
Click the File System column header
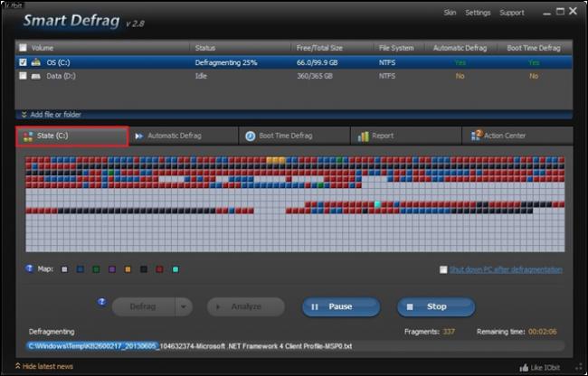click(x=396, y=48)
